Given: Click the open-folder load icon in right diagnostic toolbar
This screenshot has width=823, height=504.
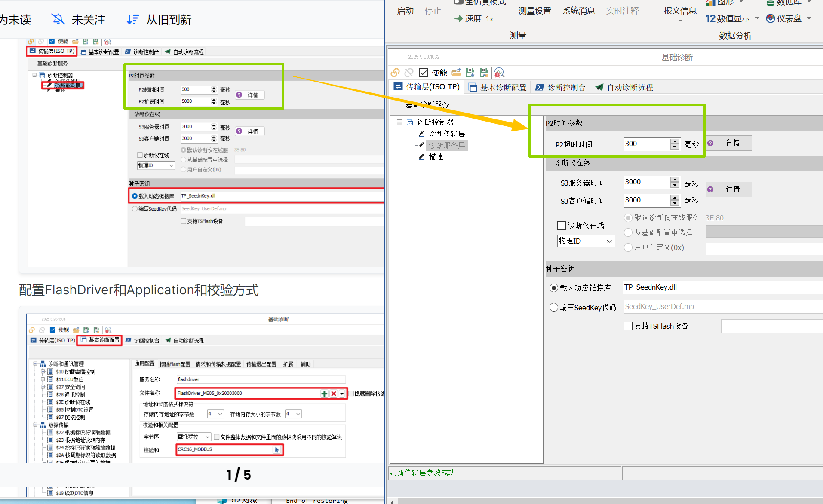Looking at the screenshot, I should [456, 73].
